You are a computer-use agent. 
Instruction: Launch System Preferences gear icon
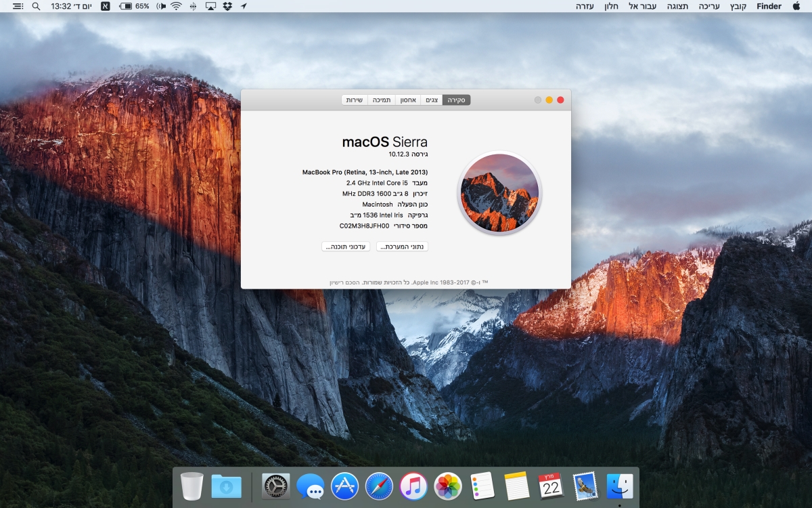pyautogui.click(x=275, y=486)
